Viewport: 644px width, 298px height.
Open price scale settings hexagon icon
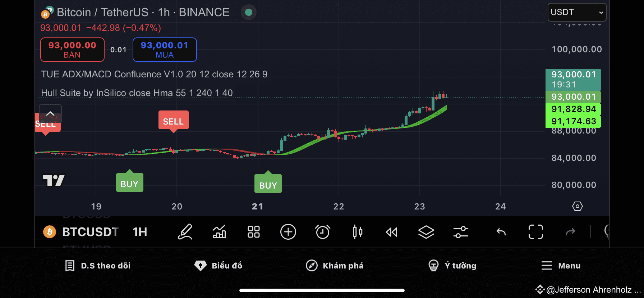[x=578, y=206]
